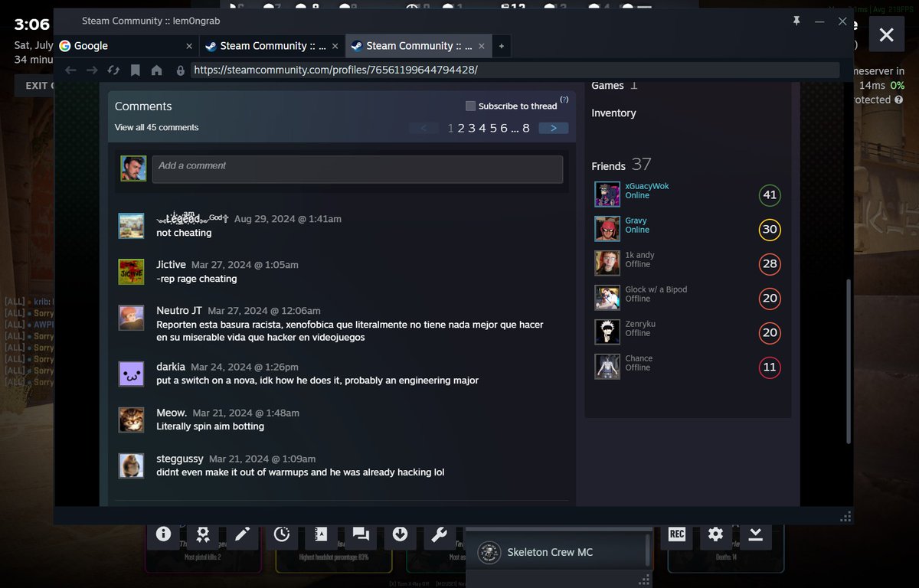Open commenter Jictive's profile name

pos(171,264)
